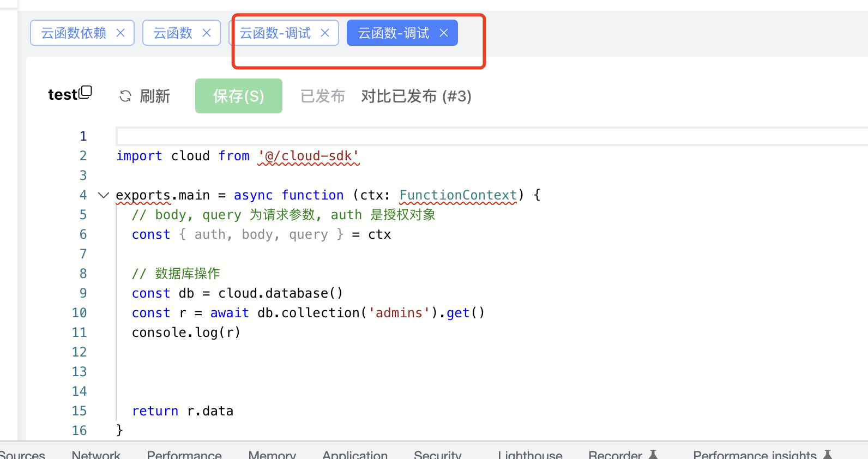Open the DevTools Recorder tab
This screenshot has height=459, width=868.
pyautogui.click(x=623, y=454)
